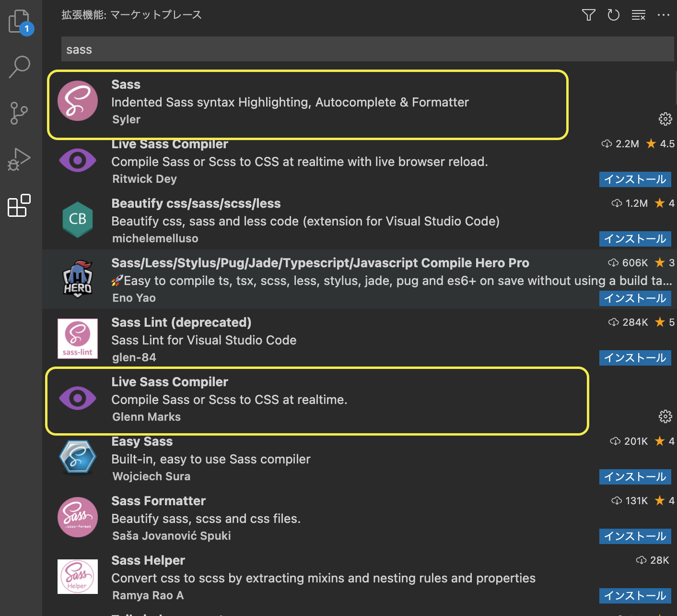Click Ritwick Dey Live Sass Compiler eye logo
This screenshot has width=677, height=616.
point(78,160)
